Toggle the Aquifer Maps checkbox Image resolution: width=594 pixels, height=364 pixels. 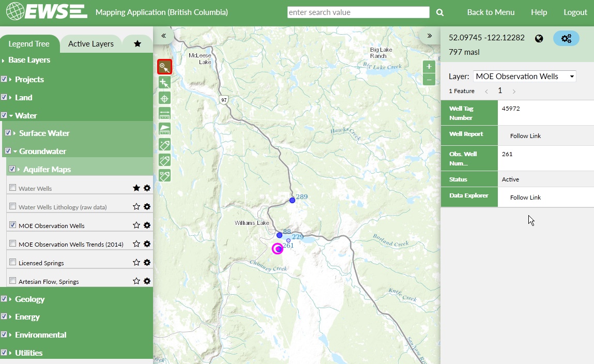click(12, 169)
